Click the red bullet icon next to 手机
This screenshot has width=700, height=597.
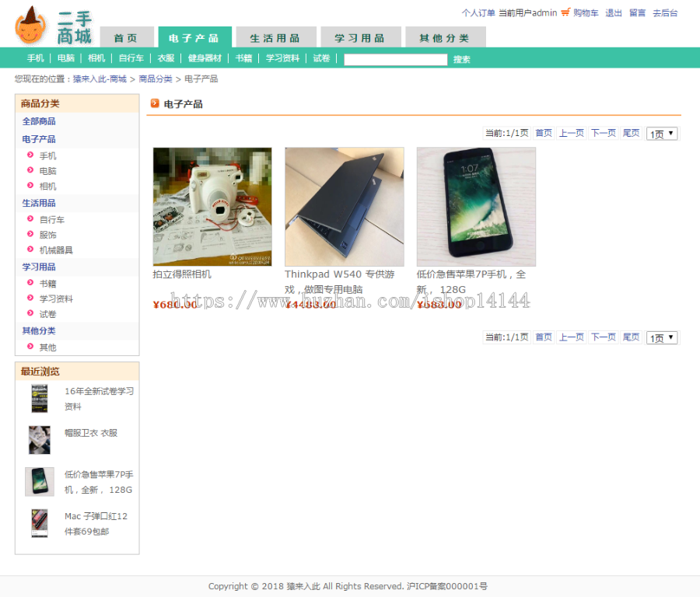[x=30, y=155]
